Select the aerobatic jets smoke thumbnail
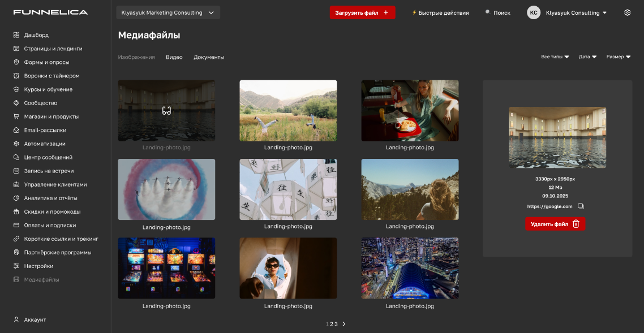The height and width of the screenshot is (333, 644). point(166,189)
